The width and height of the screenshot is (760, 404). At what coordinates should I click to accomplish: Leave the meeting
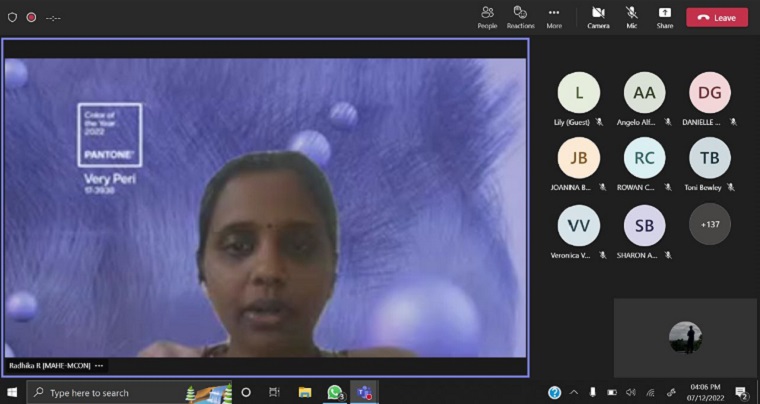(716, 17)
